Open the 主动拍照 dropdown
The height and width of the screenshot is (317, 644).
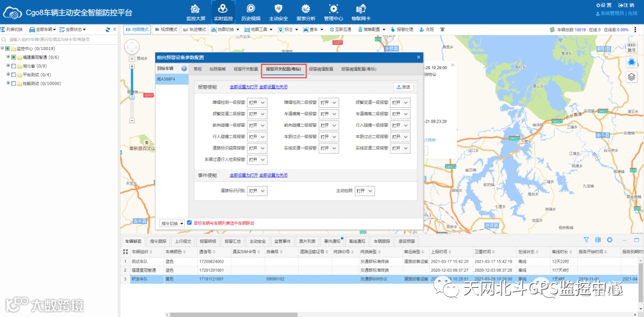point(365,191)
